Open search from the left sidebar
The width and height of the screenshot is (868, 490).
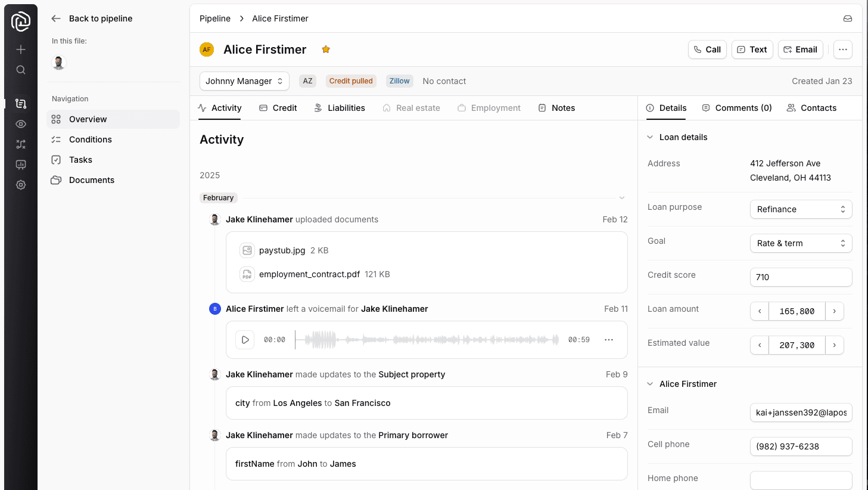pos(20,70)
